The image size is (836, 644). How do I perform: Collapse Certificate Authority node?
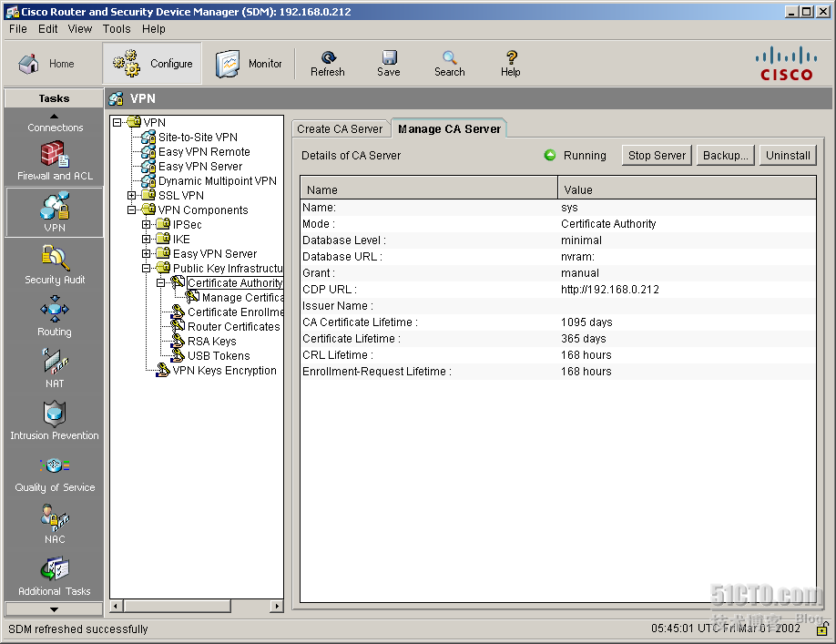160,283
